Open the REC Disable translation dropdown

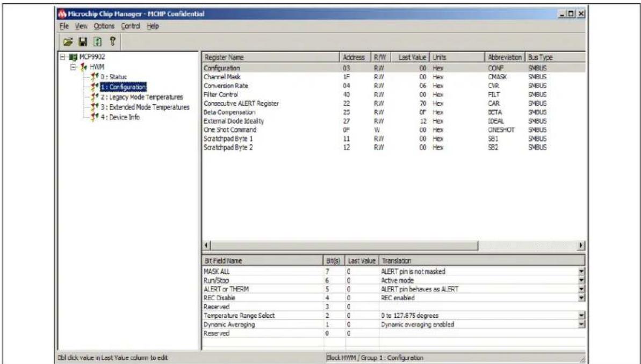582,298
